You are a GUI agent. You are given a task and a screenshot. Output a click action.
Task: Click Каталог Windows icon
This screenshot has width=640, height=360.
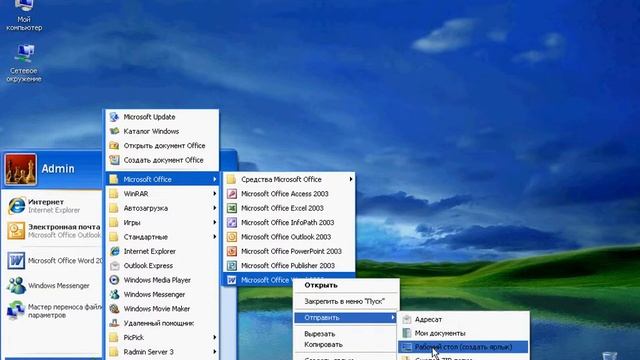[x=114, y=131]
